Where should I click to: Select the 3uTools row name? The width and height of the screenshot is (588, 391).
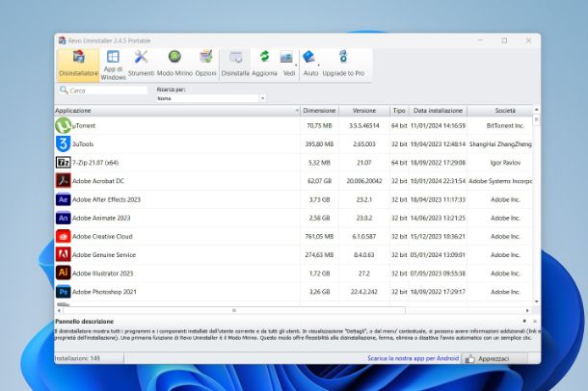[83, 144]
